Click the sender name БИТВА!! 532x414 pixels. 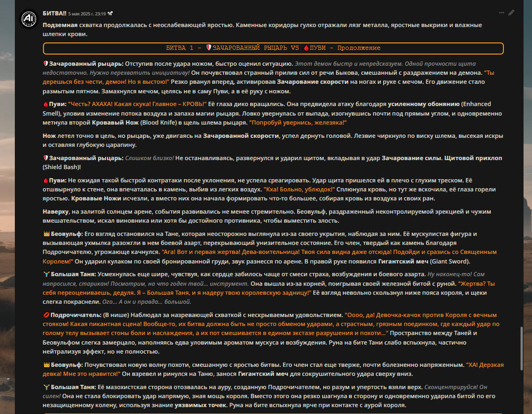[x=54, y=14]
